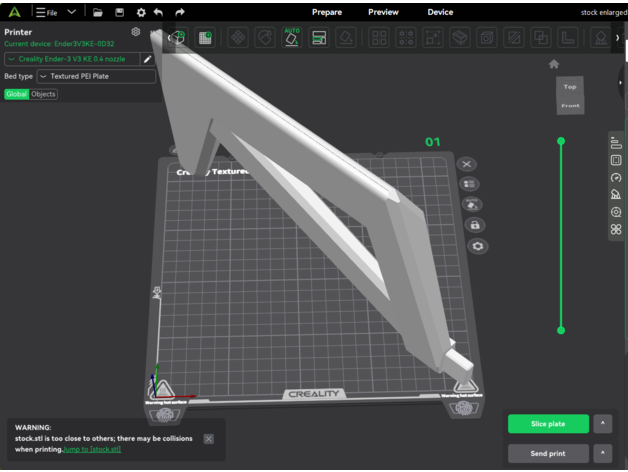Expand the Textured PEI Plate bed type dropdown
This screenshot has height=472, width=628.
point(96,76)
